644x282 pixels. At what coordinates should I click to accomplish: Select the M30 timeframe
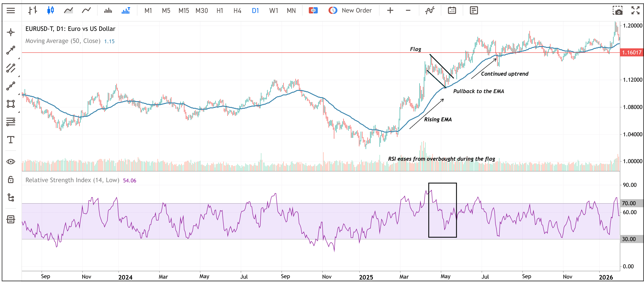[x=202, y=11]
